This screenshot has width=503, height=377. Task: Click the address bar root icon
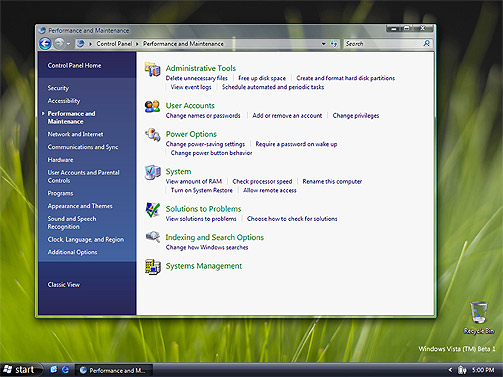tap(80, 43)
